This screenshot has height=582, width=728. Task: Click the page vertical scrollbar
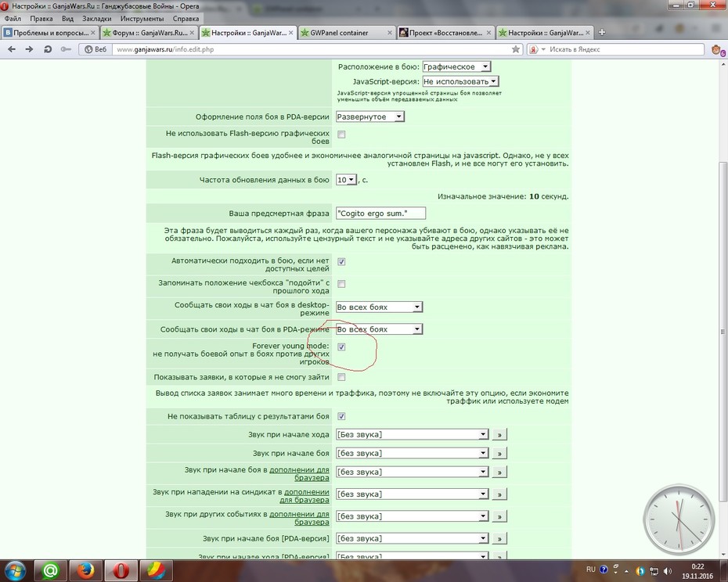(723, 331)
